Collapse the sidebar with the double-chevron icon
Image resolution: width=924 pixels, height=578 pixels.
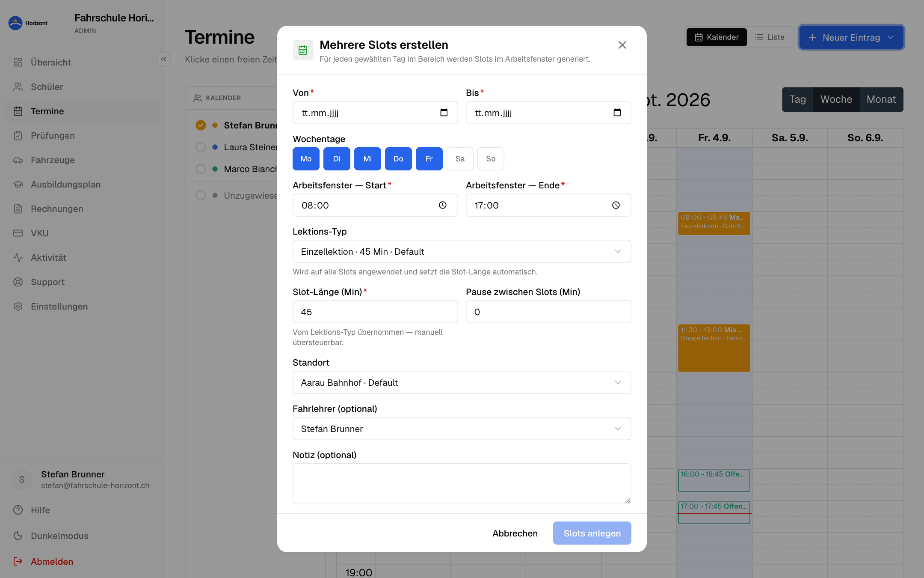coord(164,59)
